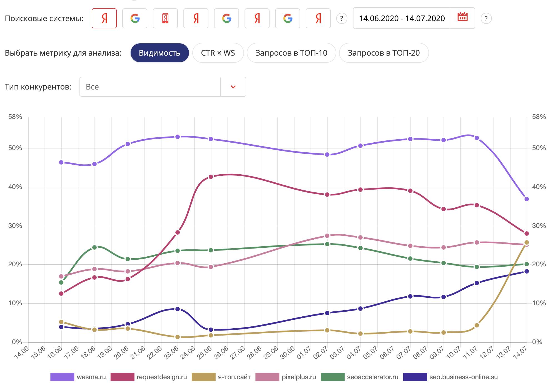Click the last Yandex icon in row
The height and width of the screenshot is (392, 553).
pos(318,18)
